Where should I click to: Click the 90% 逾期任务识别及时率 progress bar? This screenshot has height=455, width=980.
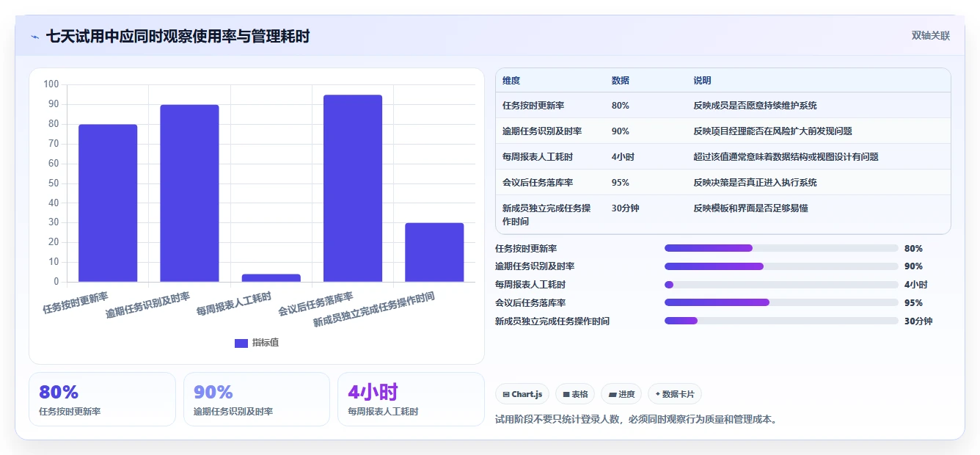click(781, 266)
